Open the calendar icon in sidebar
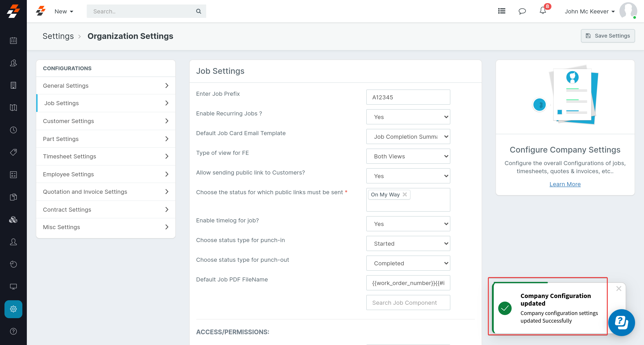This screenshot has width=644, height=345. (x=13, y=40)
